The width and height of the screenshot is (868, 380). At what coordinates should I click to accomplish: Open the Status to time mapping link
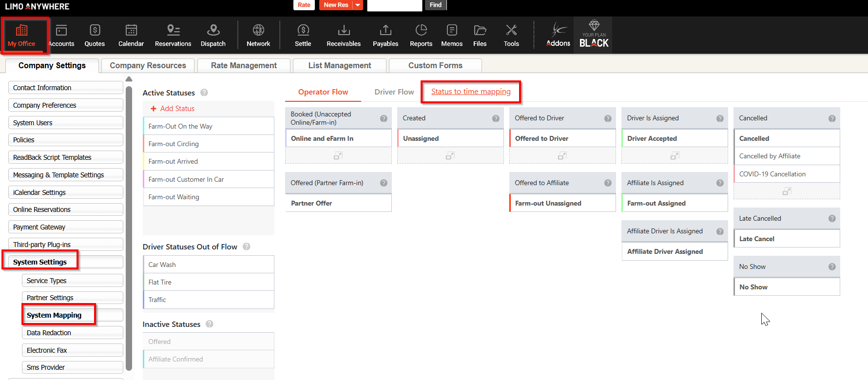(471, 92)
